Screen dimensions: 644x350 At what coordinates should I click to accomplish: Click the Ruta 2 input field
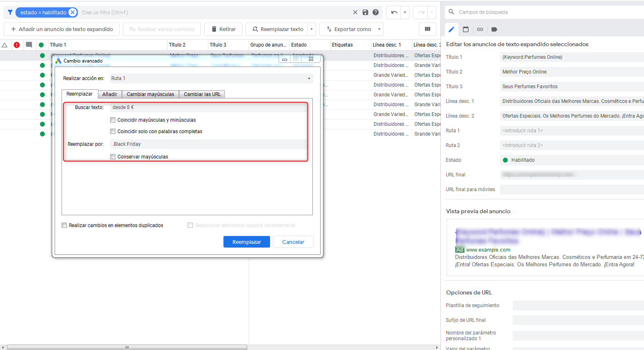[x=572, y=145]
